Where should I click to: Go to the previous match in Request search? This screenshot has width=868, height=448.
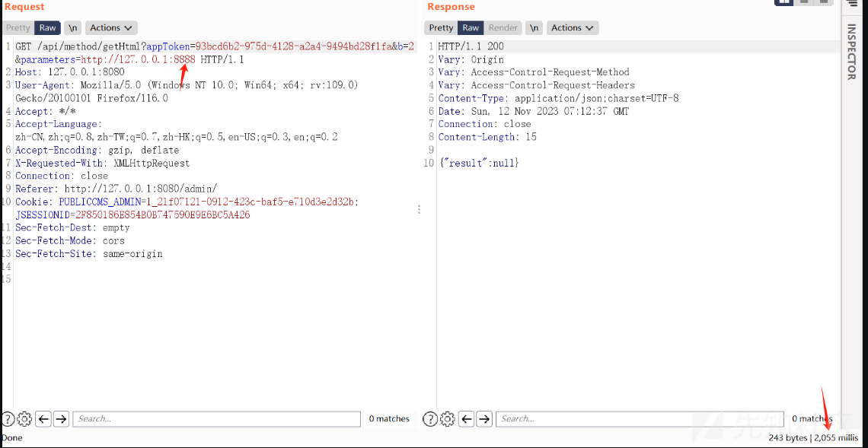[x=43, y=418]
